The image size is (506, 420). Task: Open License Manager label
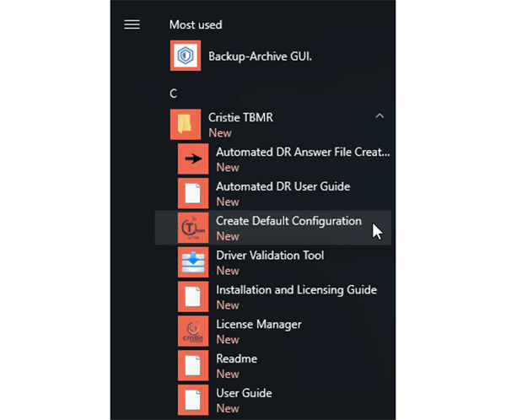[259, 325]
